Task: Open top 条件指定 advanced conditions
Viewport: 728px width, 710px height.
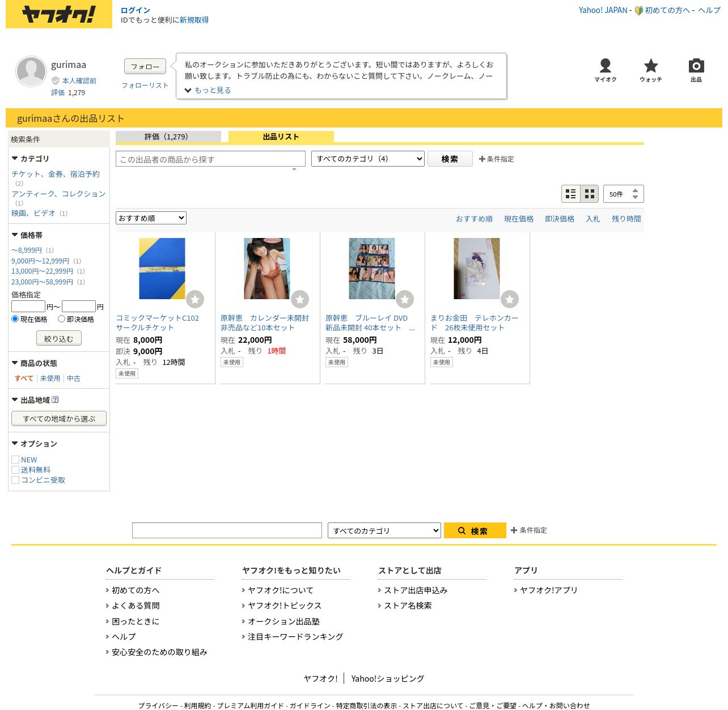Action: pyautogui.click(x=497, y=159)
